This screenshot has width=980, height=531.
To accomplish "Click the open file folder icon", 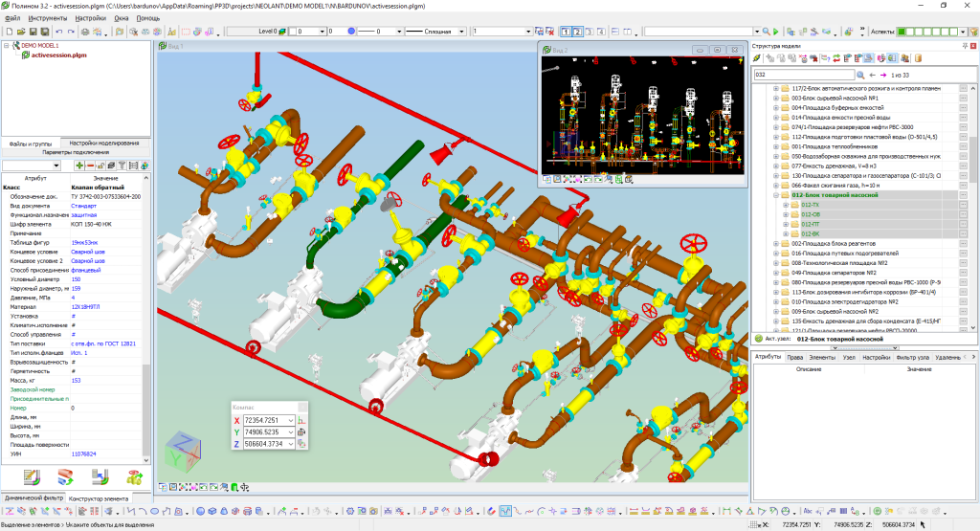I will click(21, 32).
